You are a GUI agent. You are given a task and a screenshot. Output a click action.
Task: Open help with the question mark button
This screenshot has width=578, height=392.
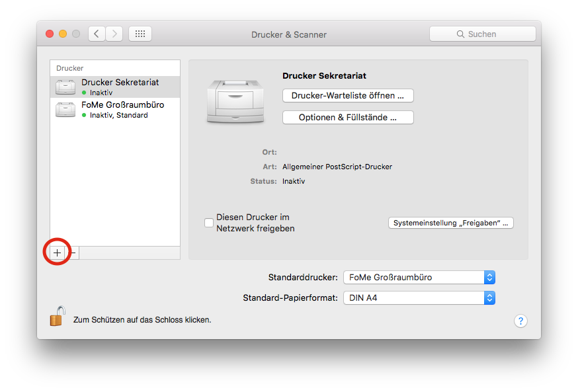click(520, 321)
